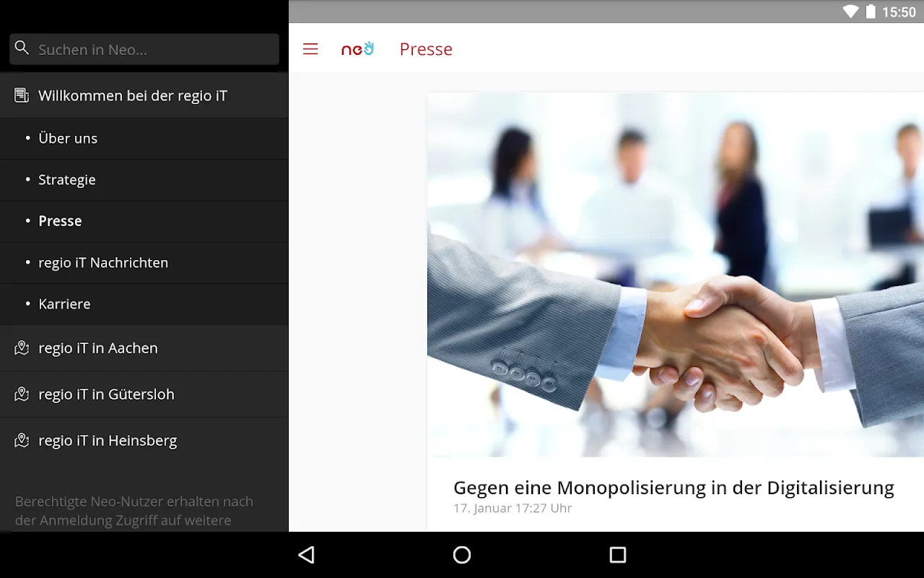Screen dimensions: 924x578
Task: Open the Strategie menu entry
Action: tap(144, 180)
